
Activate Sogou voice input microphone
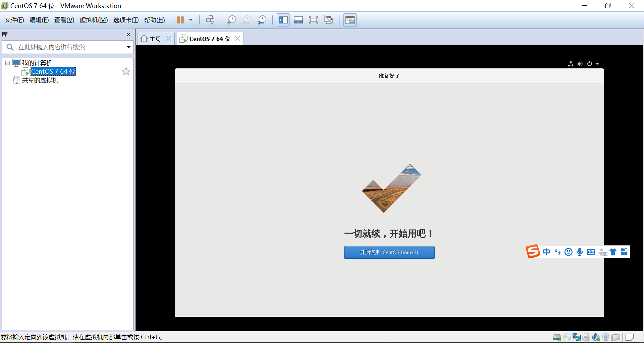(x=580, y=252)
